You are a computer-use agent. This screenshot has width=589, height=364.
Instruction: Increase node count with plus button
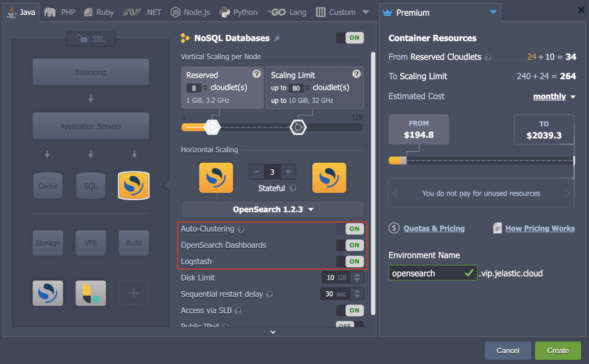tap(288, 172)
